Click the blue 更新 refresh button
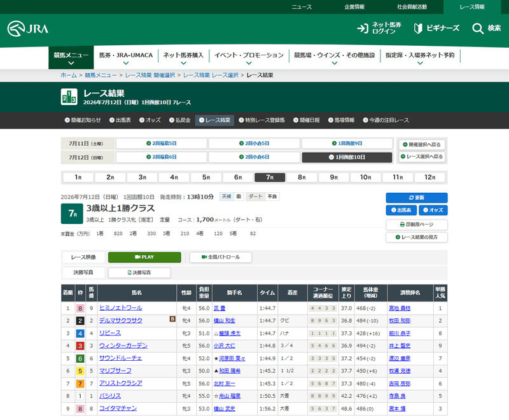The image size is (509, 420). [417, 198]
